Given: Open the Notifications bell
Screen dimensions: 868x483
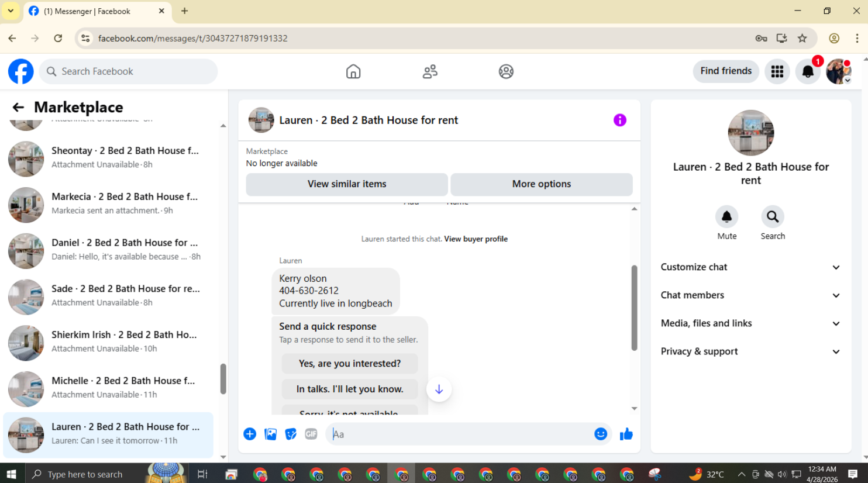Looking at the screenshot, I should point(808,71).
